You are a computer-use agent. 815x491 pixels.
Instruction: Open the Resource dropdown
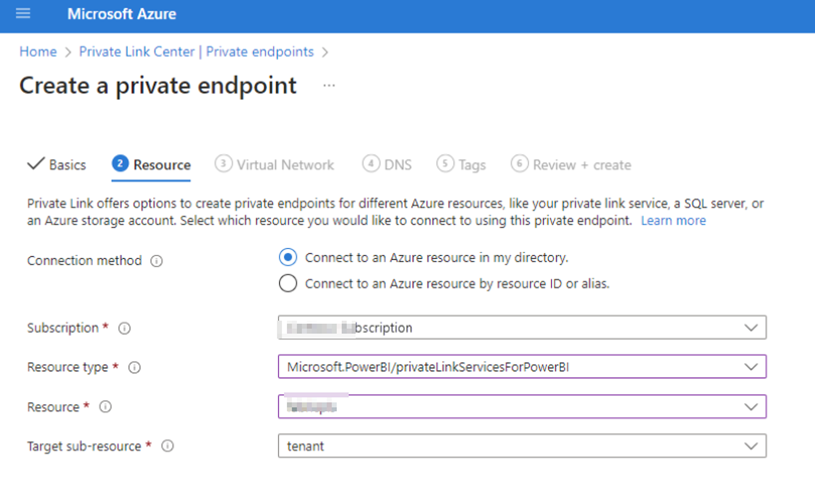pyautogui.click(x=522, y=407)
